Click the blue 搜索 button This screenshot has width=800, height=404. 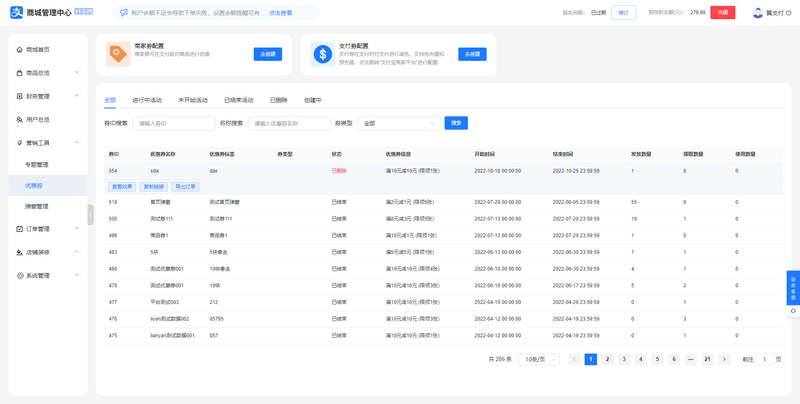[456, 123]
